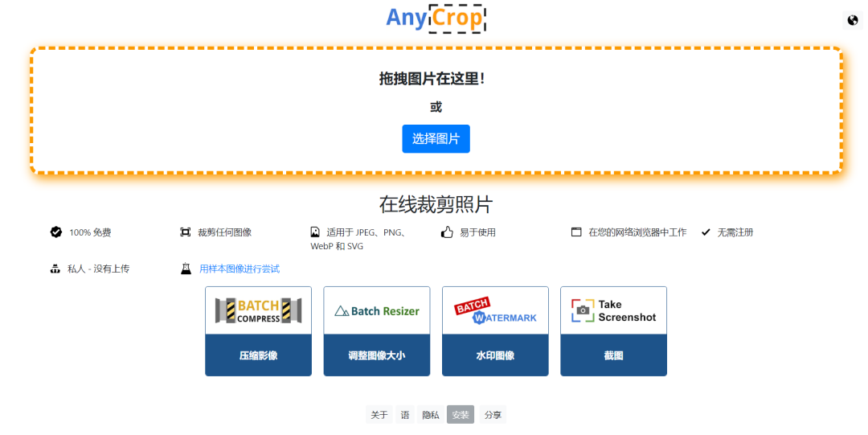Viewport: 868px width, 435px height.
Task: Click the 水印图像 label
Action: tap(495, 355)
